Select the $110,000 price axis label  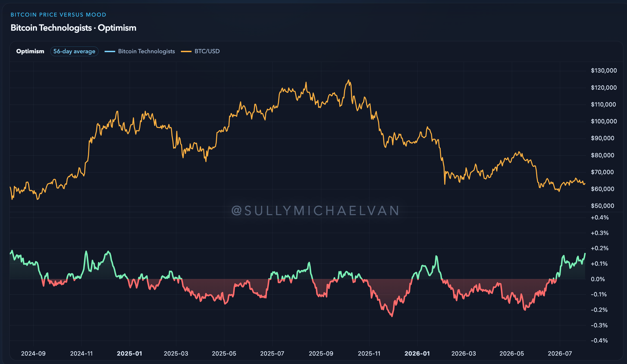pos(603,104)
